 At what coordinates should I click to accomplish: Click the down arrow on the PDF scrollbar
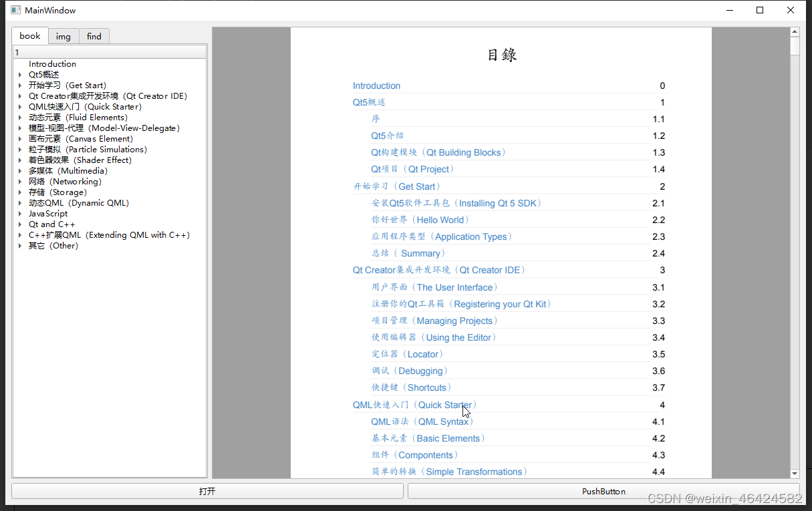794,473
